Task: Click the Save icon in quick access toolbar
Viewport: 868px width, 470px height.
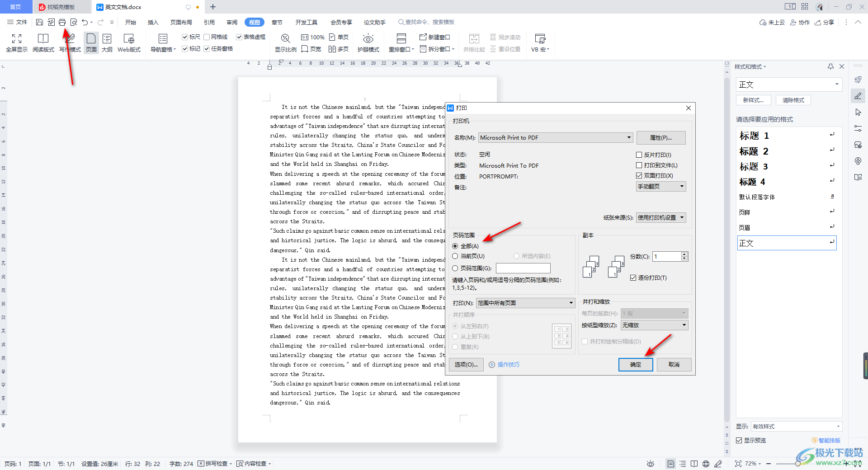Action: (x=39, y=22)
